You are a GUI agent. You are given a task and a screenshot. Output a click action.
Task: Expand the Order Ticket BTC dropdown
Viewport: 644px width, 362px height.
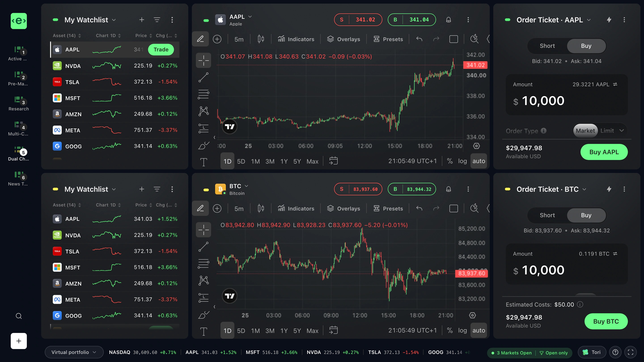pos(584,189)
